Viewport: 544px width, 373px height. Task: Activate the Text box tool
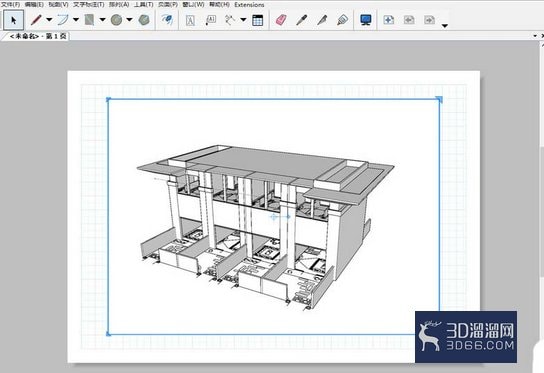point(190,20)
